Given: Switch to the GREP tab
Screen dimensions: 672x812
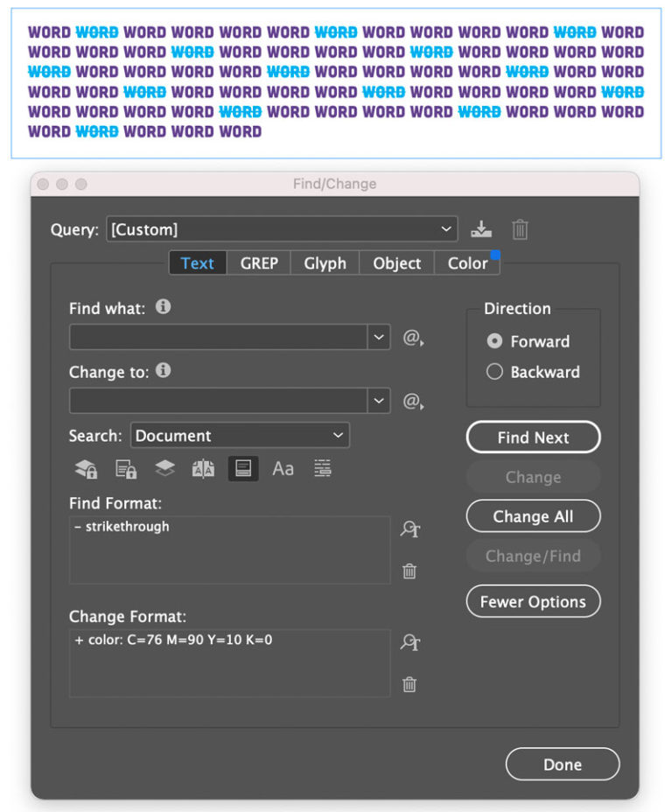Looking at the screenshot, I should tap(258, 262).
